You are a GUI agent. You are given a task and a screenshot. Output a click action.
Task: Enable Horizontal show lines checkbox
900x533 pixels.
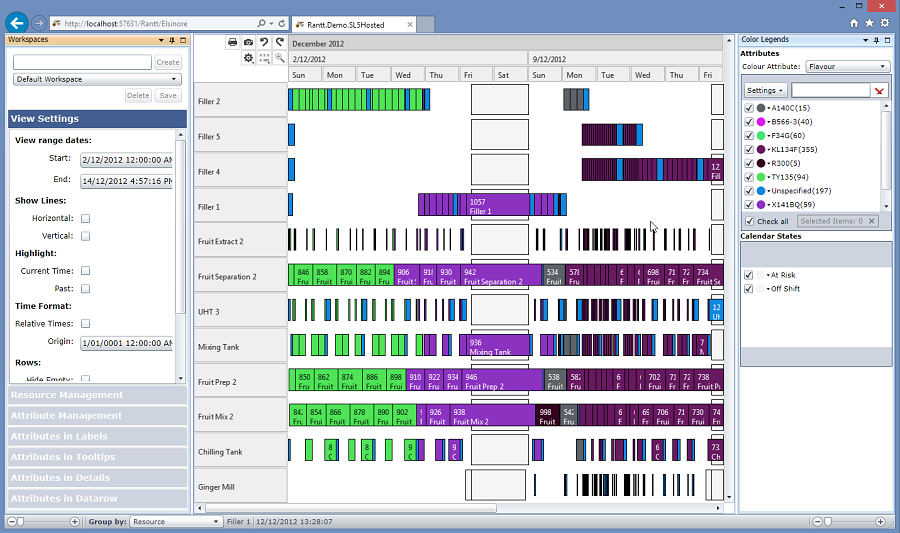86,218
